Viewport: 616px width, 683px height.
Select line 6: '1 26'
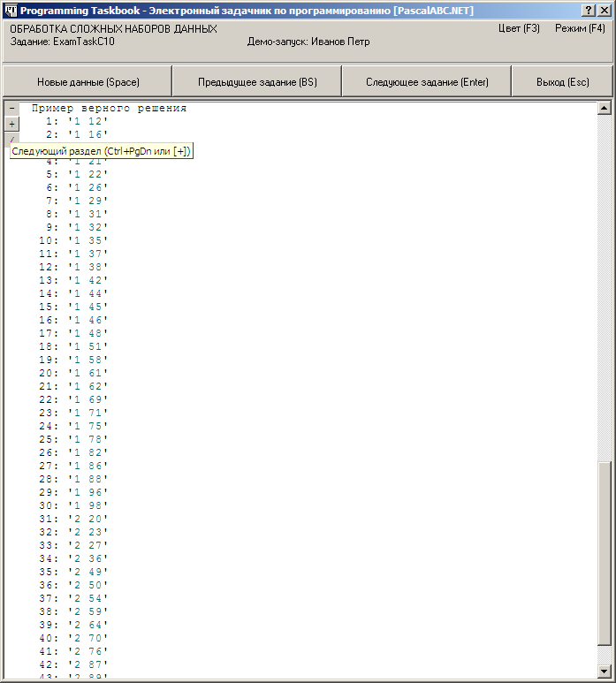click(x=77, y=187)
